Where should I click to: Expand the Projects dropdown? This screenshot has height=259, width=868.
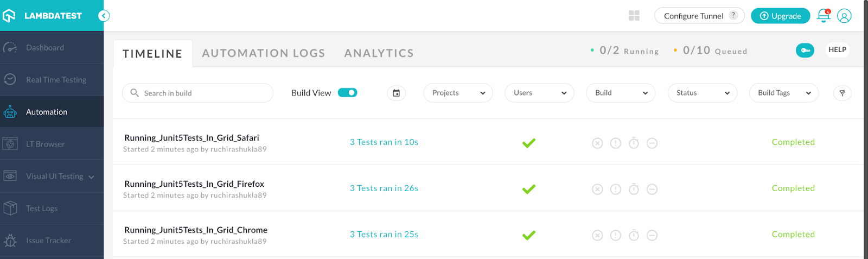[458, 93]
